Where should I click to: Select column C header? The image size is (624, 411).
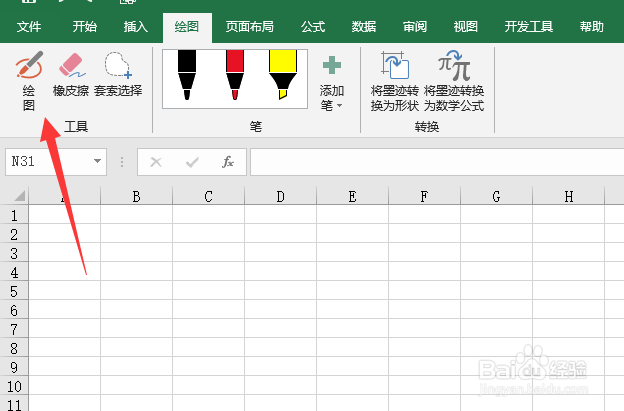(x=209, y=196)
